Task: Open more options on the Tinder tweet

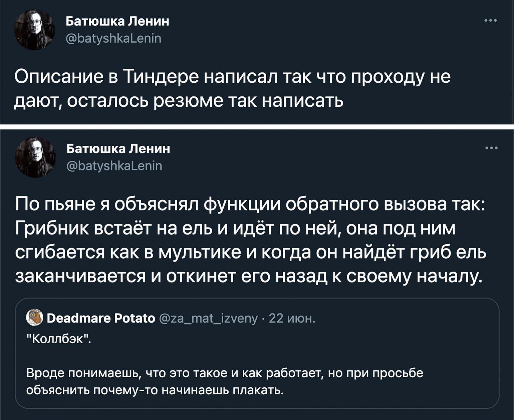Action: coord(491,21)
